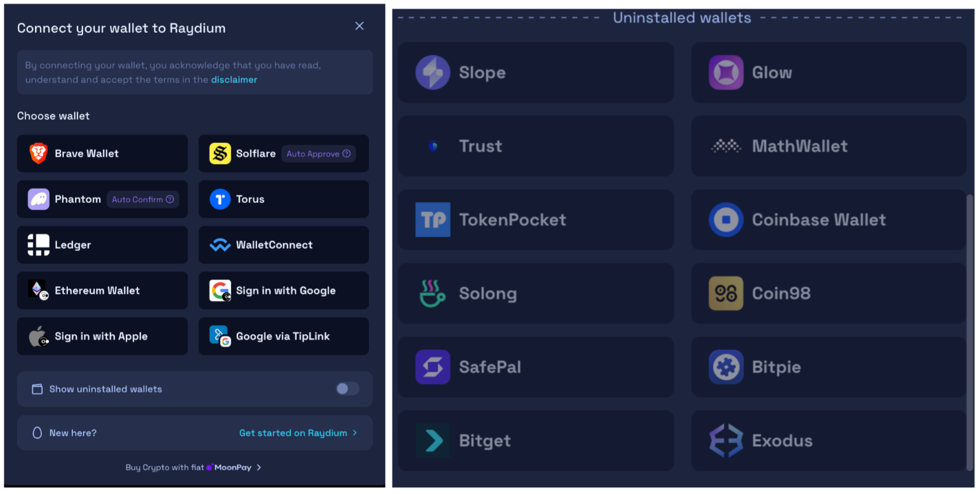Pick the SafePal wallet entry
Screen dimensions: 980x494
coord(536,367)
